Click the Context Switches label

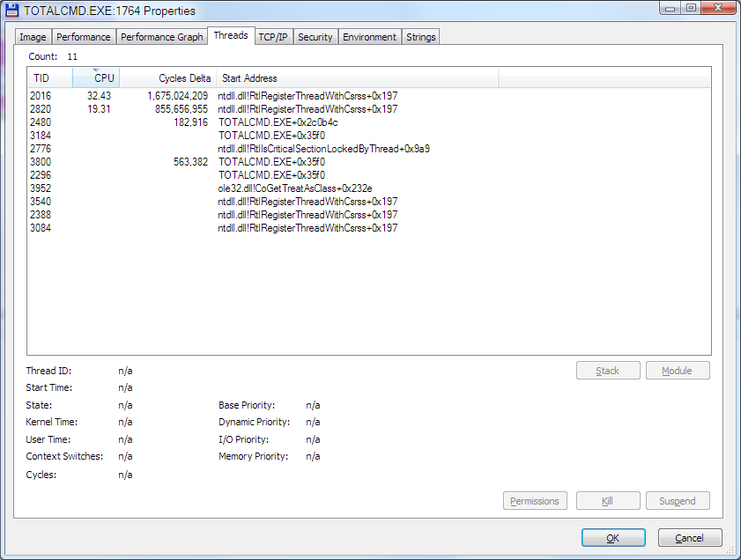click(x=64, y=456)
